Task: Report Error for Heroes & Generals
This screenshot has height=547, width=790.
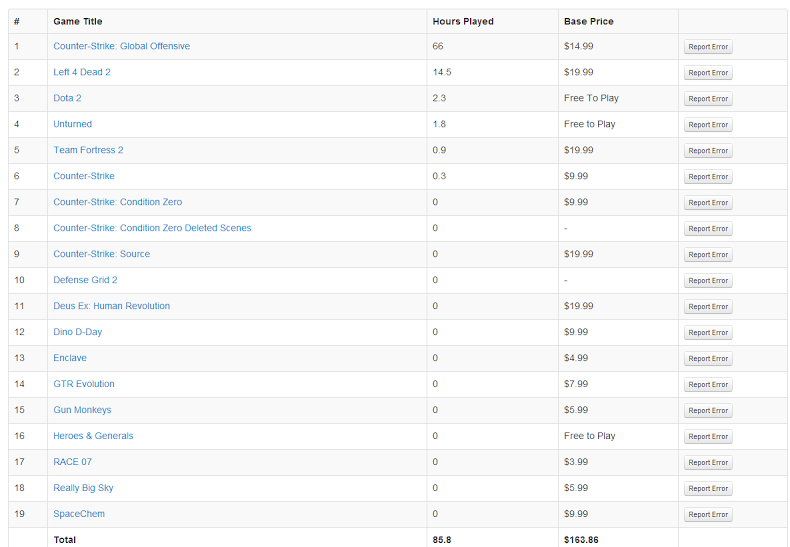Action: [708, 437]
